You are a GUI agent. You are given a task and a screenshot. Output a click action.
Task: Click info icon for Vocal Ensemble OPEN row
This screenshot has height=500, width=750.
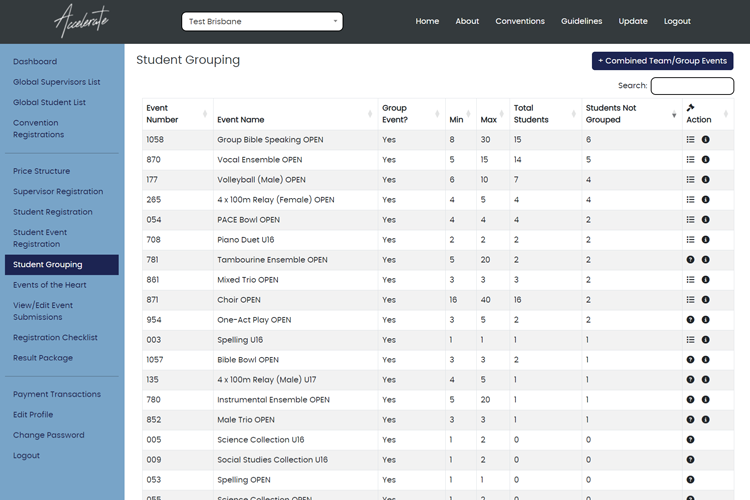705,160
